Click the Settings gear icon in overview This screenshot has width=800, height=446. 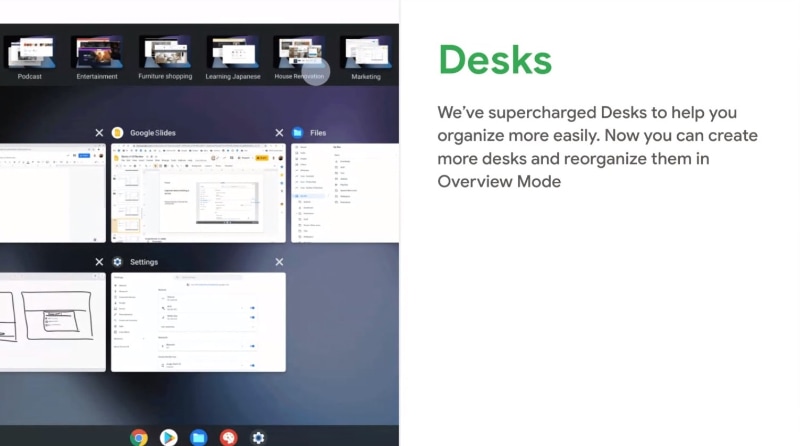(117, 262)
